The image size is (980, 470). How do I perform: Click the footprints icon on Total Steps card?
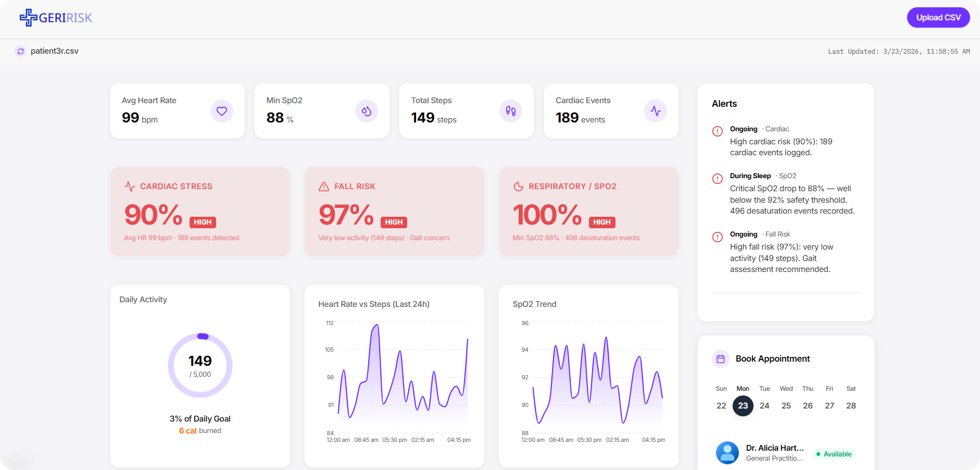pyautogui.click(x=511, y=111)
